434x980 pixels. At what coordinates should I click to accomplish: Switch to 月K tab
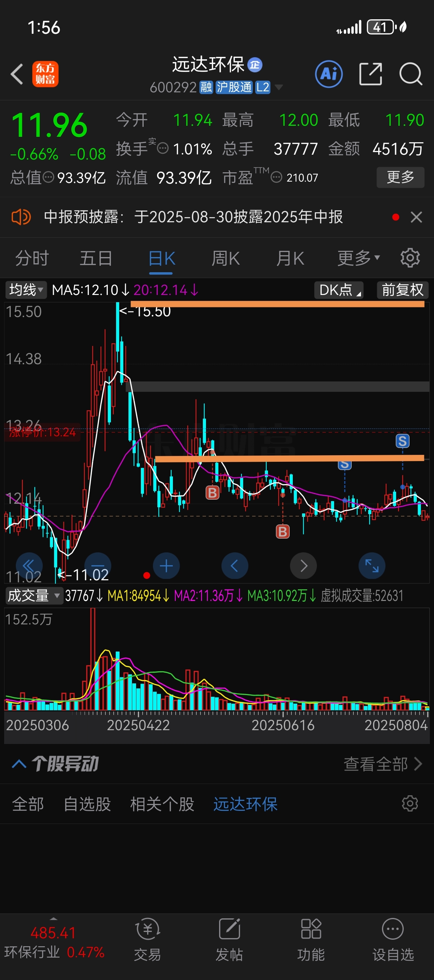tap(290, 258)
